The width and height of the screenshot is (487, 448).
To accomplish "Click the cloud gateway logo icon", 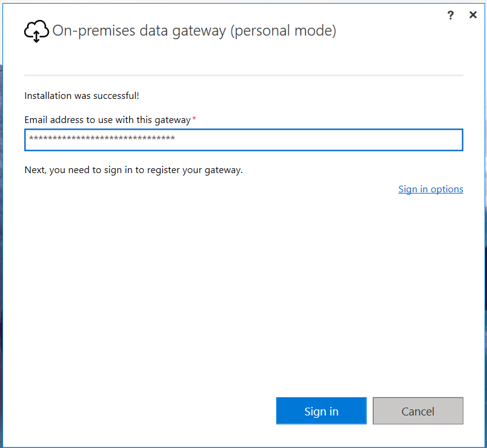I will click(x=36, y=31).
